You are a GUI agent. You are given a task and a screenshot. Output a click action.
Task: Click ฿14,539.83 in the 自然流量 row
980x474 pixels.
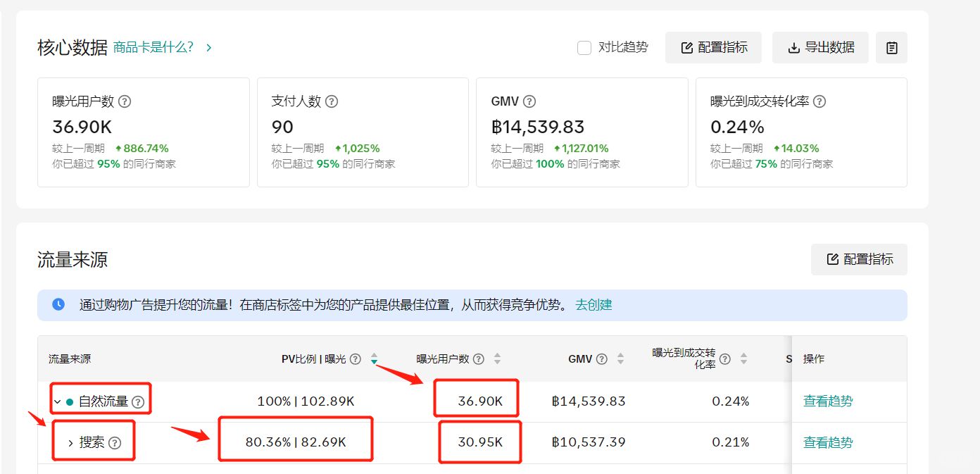click(589, 401)
